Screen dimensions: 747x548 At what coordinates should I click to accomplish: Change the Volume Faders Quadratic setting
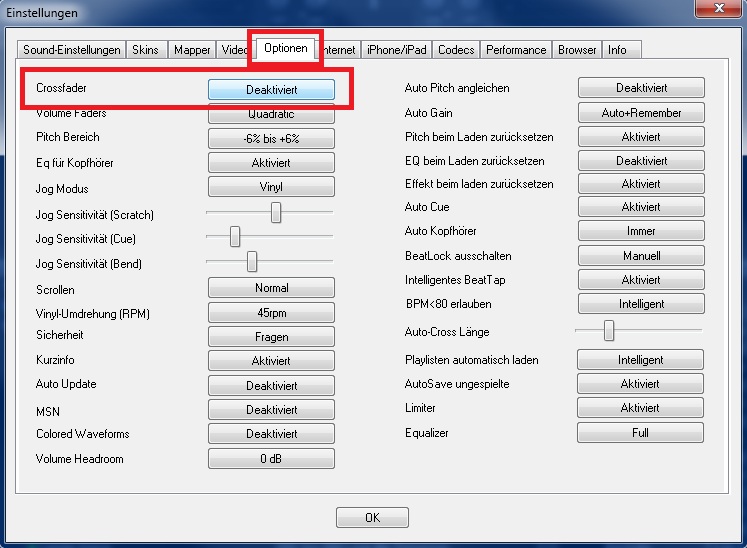(x=271, y=114)
